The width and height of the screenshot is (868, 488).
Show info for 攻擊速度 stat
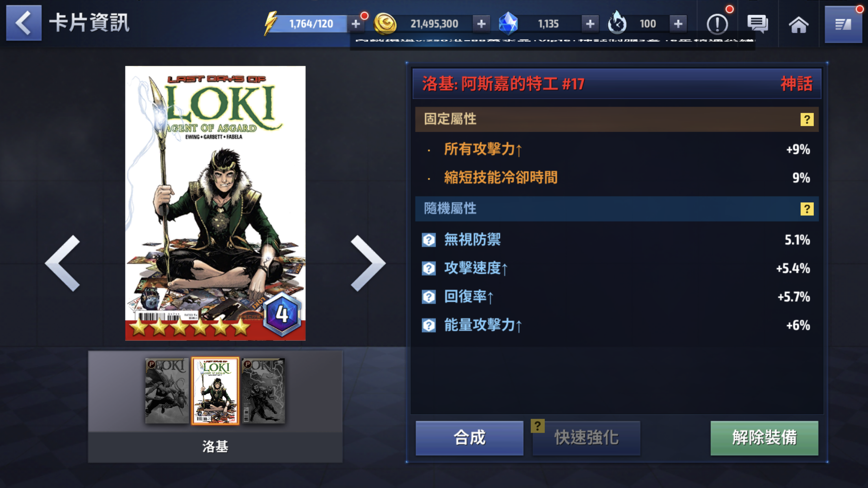tap(428, 268)
